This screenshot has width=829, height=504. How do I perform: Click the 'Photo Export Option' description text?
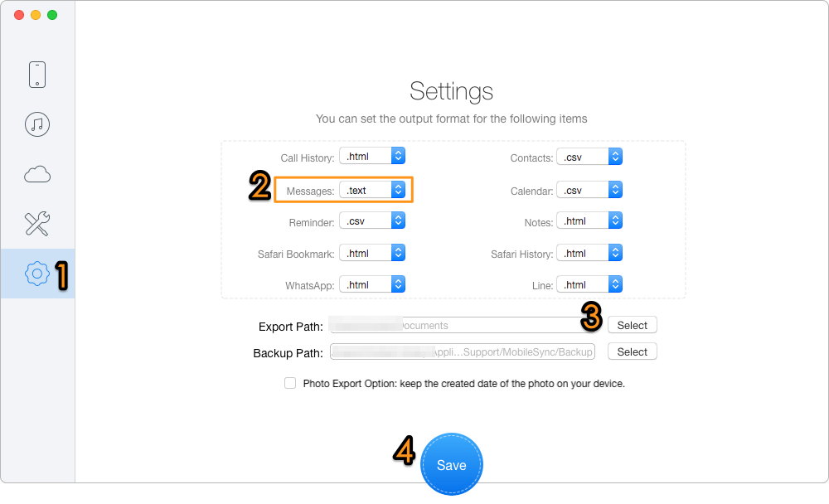[x=463, y=384]
